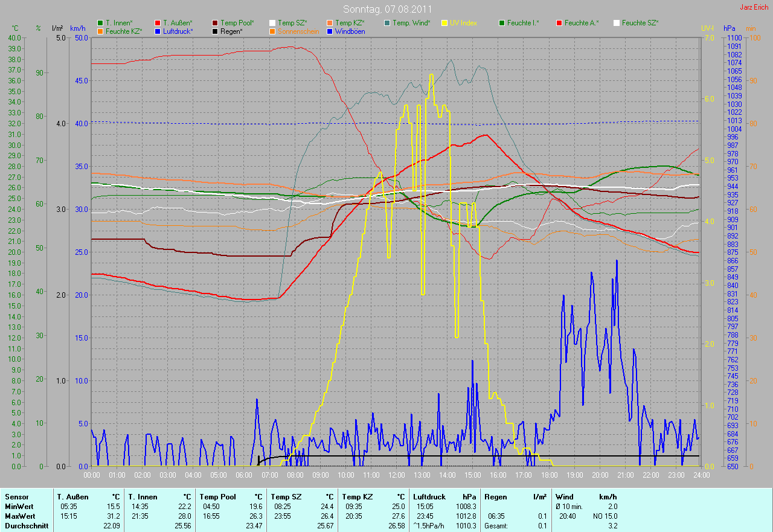Click the 'Jarz Erich' author text
Viewport: 773px width, 532px height.
click(754, 7)
